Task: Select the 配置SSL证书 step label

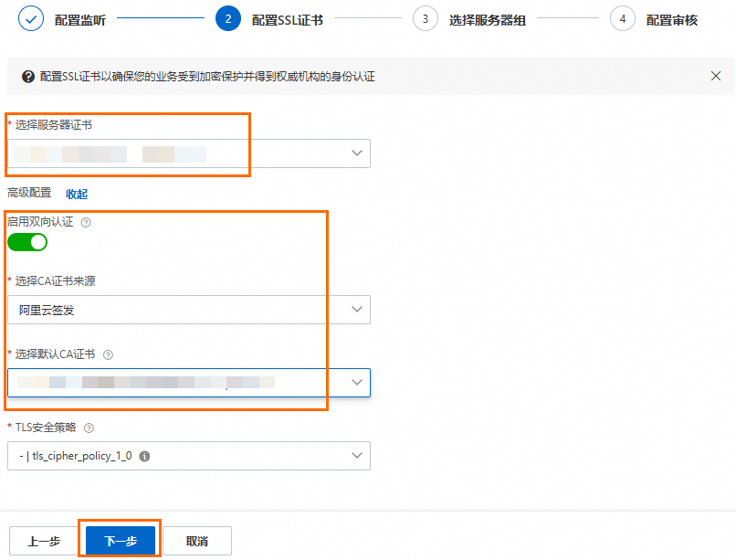Action: 288,20
